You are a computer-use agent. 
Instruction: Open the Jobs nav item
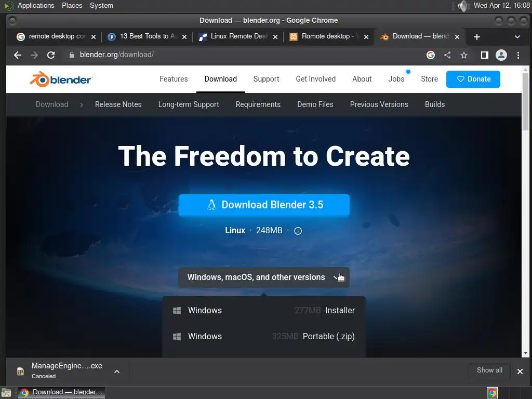pos(396,79)
